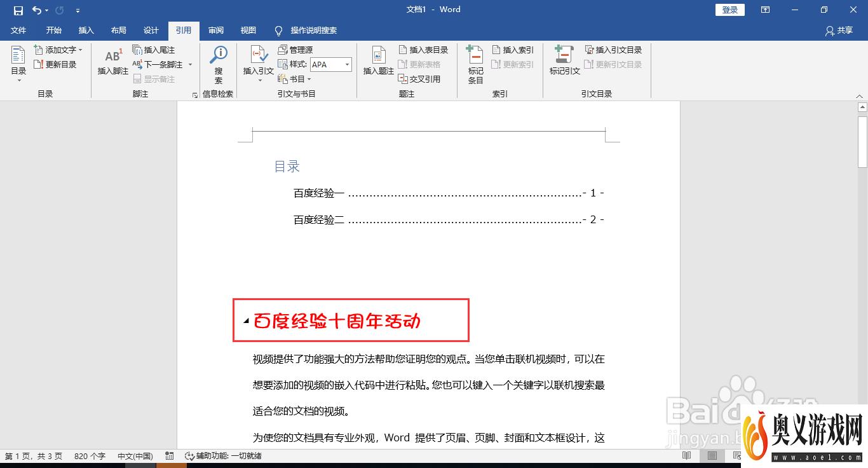The width and height of the screenshot is (868, 468).
Task: Switch to the 插入 tab
Action: pos(86,31)
